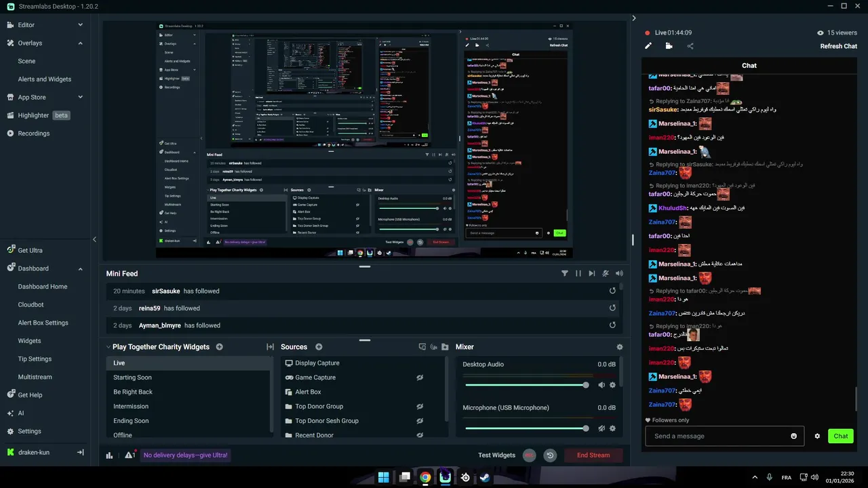Image resolution: width=868 pixels, height=488 pixels.
Task: Mute Desktop Audio
Action: pyautogui.click(x=601, y=385)
